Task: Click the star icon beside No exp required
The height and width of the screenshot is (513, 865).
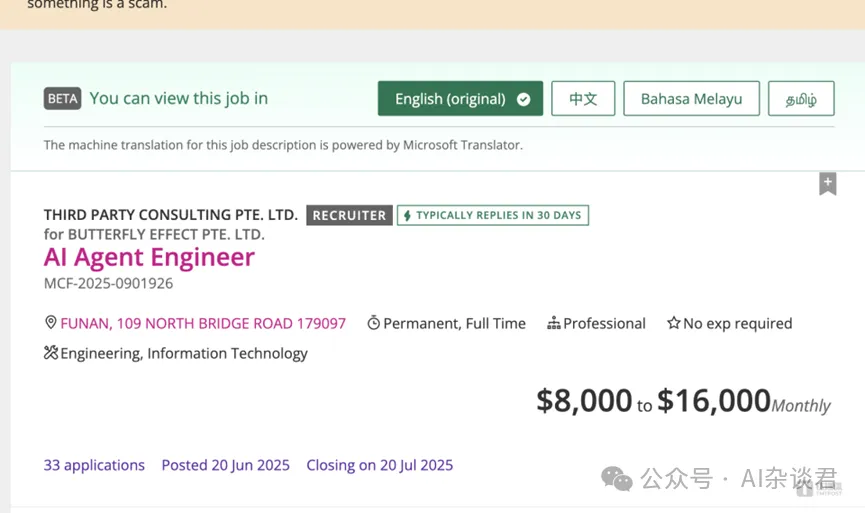Action: [x=674, y=323]
